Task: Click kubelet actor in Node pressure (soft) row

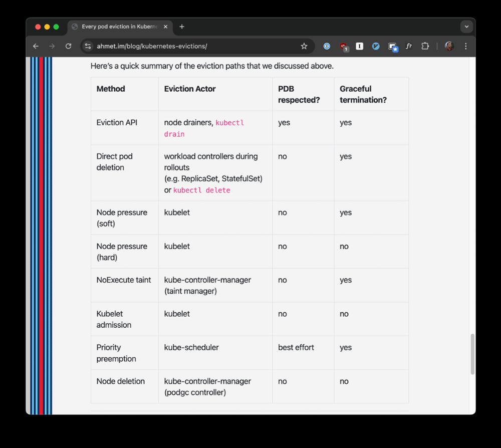Action: 177,212
